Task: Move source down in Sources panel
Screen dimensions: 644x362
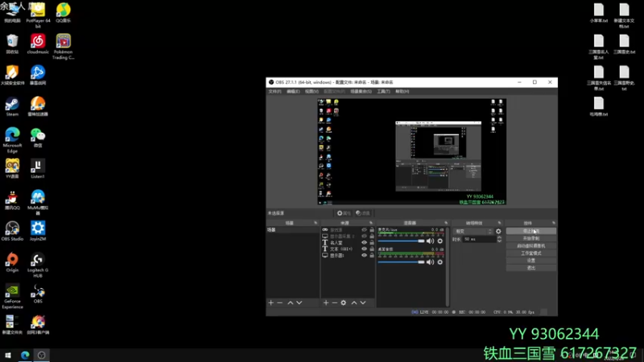Action: click(363, 303)
